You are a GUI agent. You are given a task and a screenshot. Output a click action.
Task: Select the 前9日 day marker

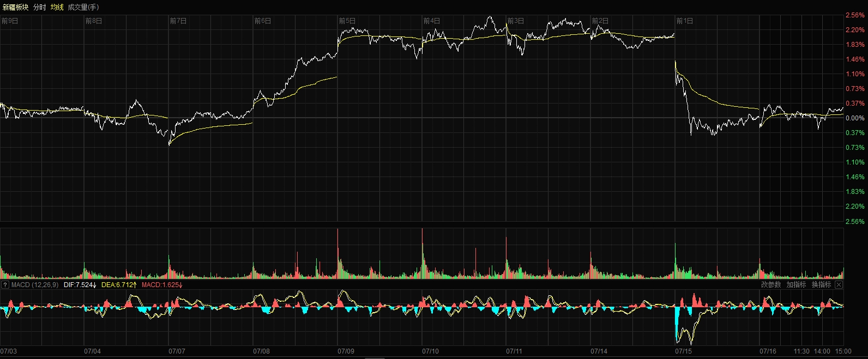[10, 21]
